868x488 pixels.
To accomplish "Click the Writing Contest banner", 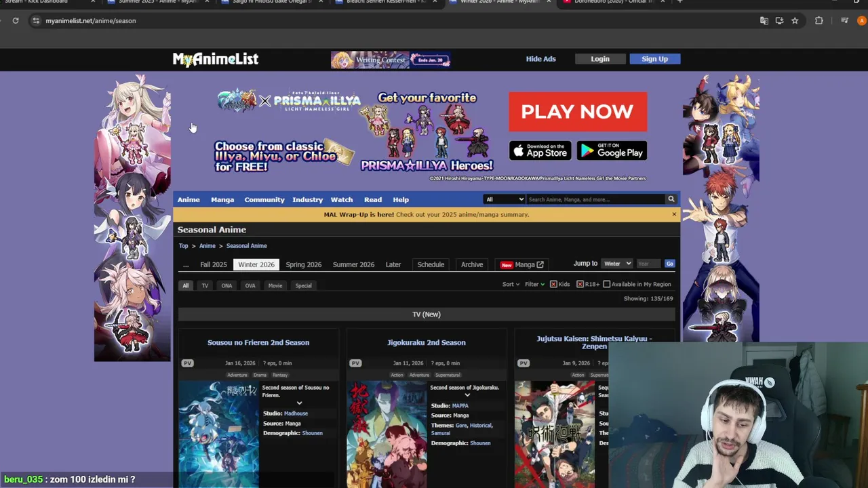I will [391, 60].
